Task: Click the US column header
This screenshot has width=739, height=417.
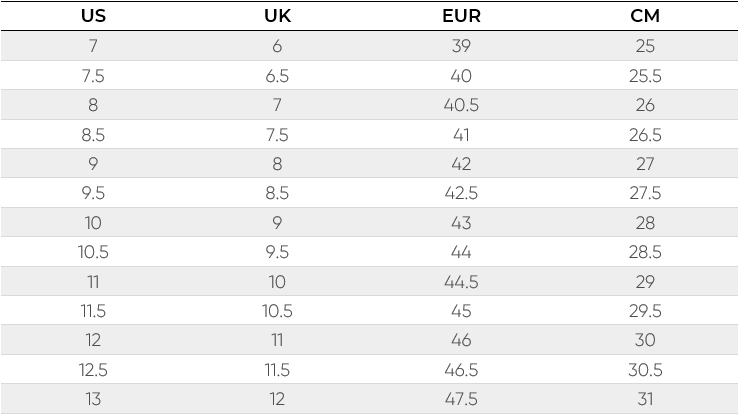Action: tap(93, 16)
